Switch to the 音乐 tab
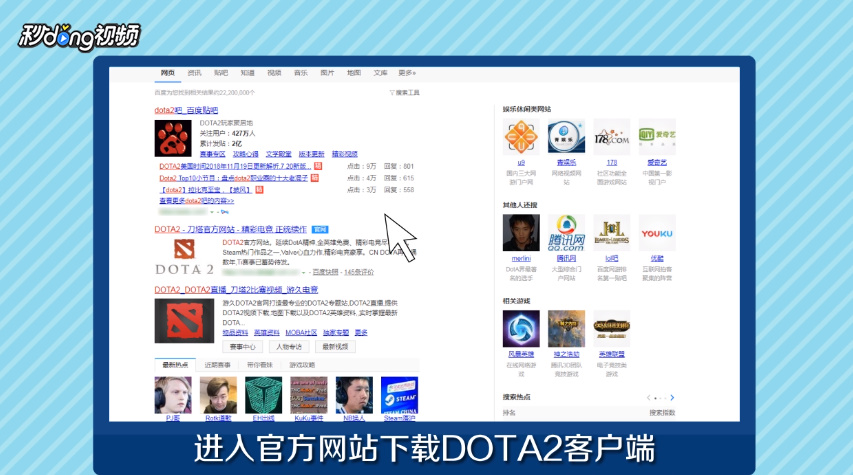 pos(301,73)
